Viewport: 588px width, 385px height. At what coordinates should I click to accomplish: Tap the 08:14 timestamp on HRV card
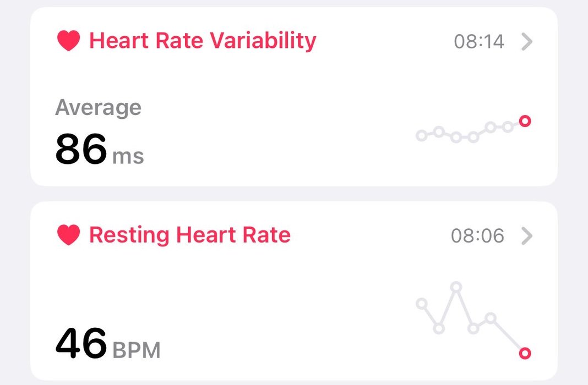[x=479, y=42]
